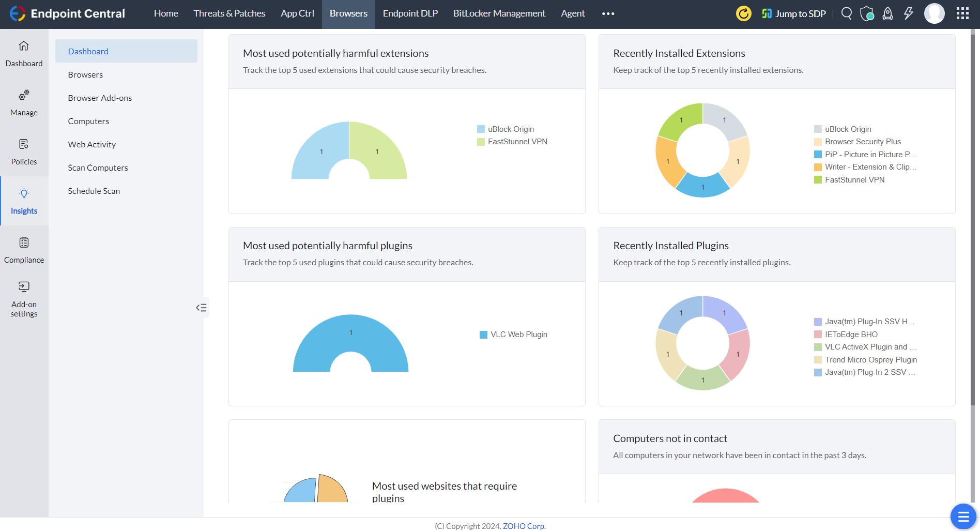Screen dimensions: 980x531
Task: Select Schedule Scan in the Browsers panel
Action: (x=94, y=191)
